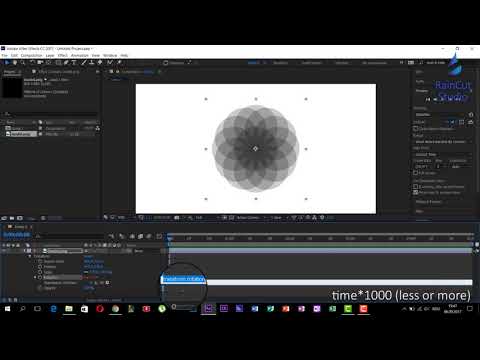The height and width of the screenshot is (360, 480).
Task: Select the Brush tool
Action: click(x=84, y=63)
